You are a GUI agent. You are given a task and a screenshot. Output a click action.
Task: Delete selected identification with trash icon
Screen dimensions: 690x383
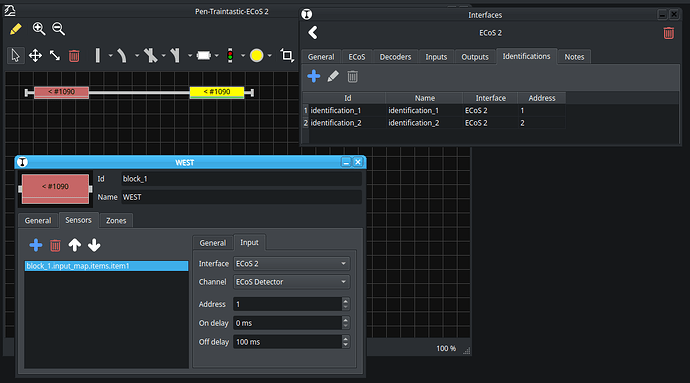(352, 77)
